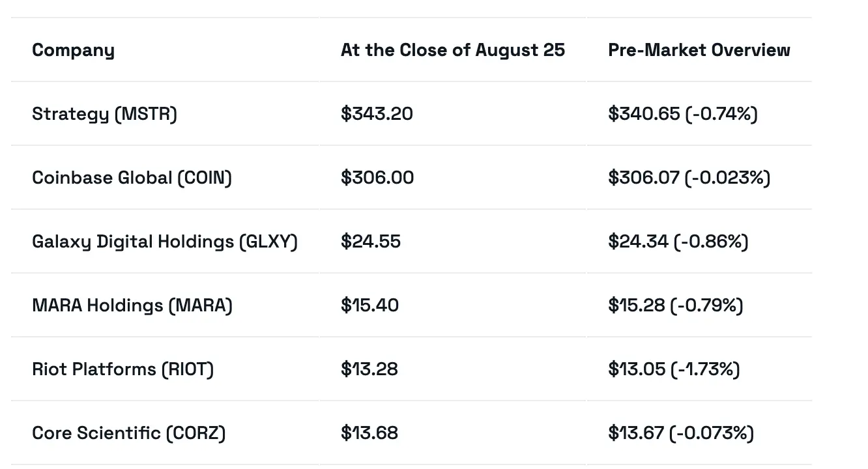Click the Pre-Market Overview column header
868x469 pixels.
[699, 50]
